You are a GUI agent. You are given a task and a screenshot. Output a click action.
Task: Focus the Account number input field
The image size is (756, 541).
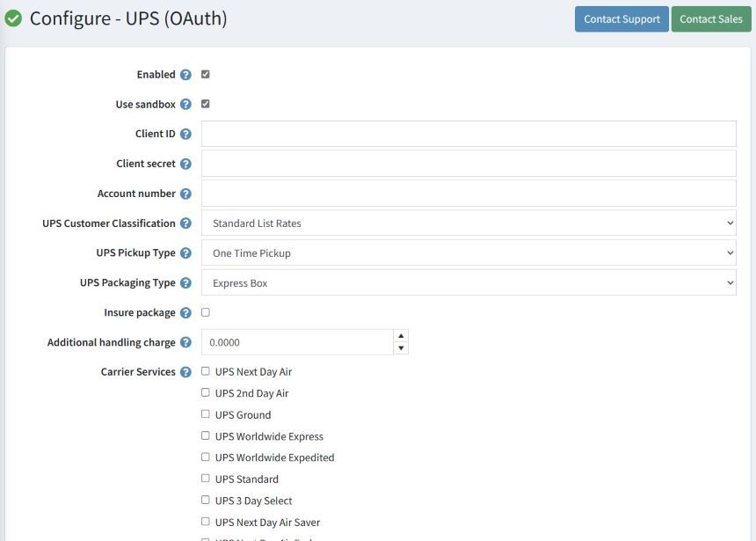click(x=469, y=194)
